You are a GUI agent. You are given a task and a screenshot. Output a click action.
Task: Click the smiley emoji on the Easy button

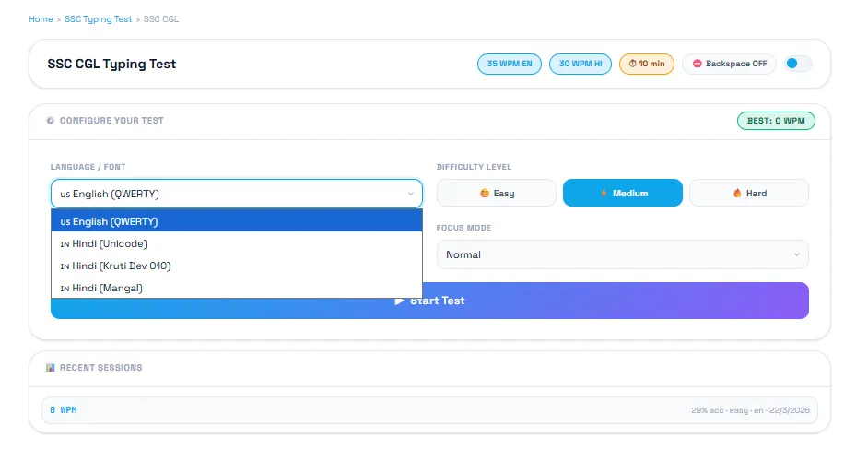[x=485, y=194]
